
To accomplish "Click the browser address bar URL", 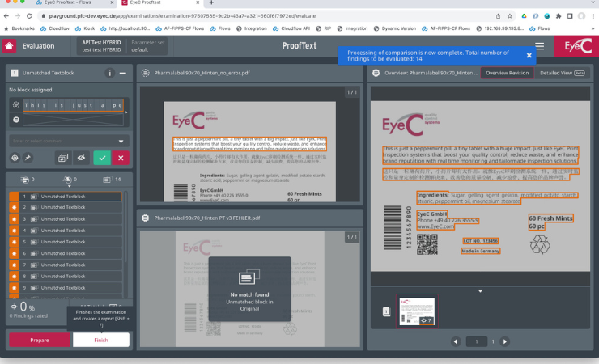I will [x=182, y=16].
